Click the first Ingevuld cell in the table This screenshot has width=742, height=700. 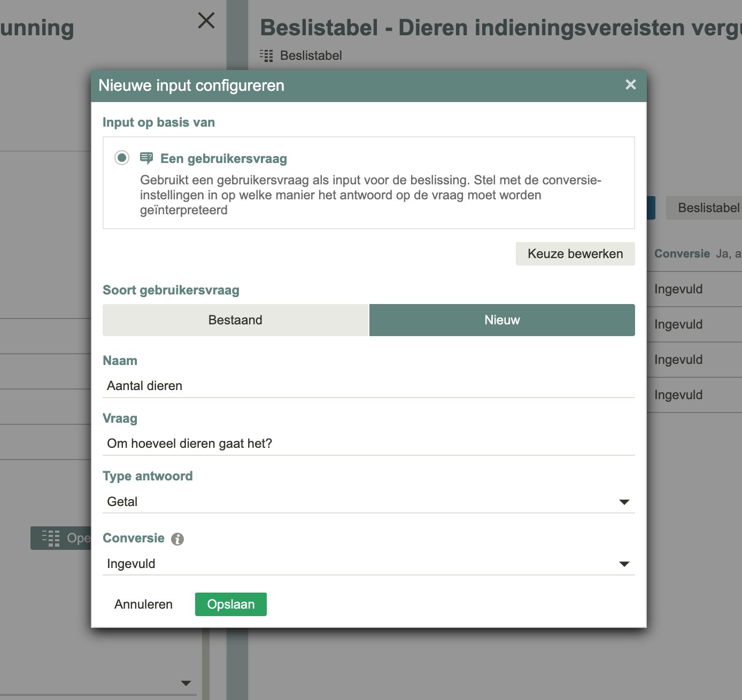pos(678,289)
